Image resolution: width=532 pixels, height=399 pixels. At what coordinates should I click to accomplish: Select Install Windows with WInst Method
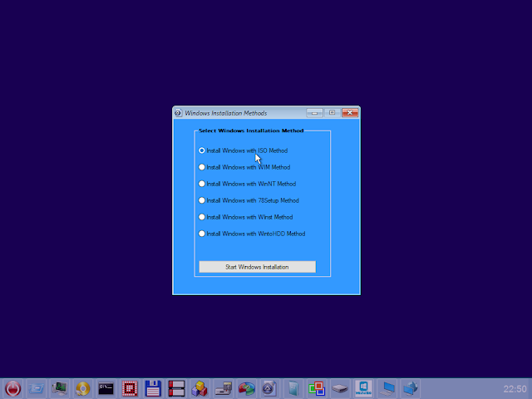246,217
